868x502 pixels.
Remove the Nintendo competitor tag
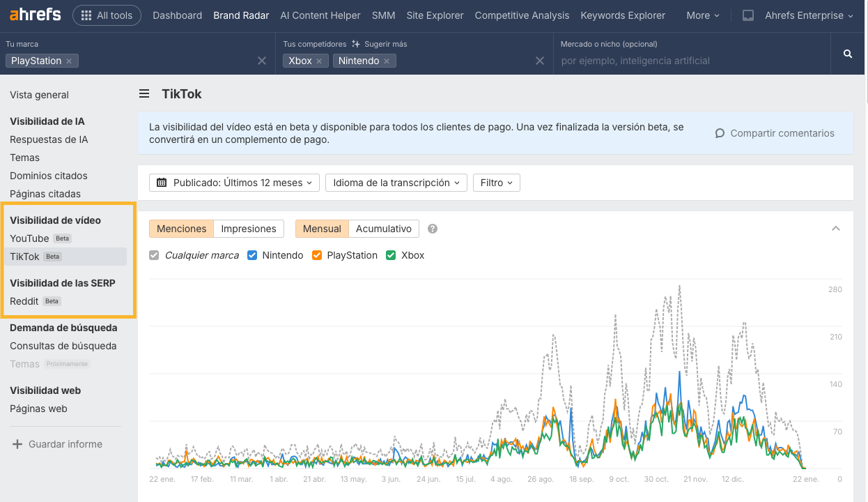click(387, 61)
